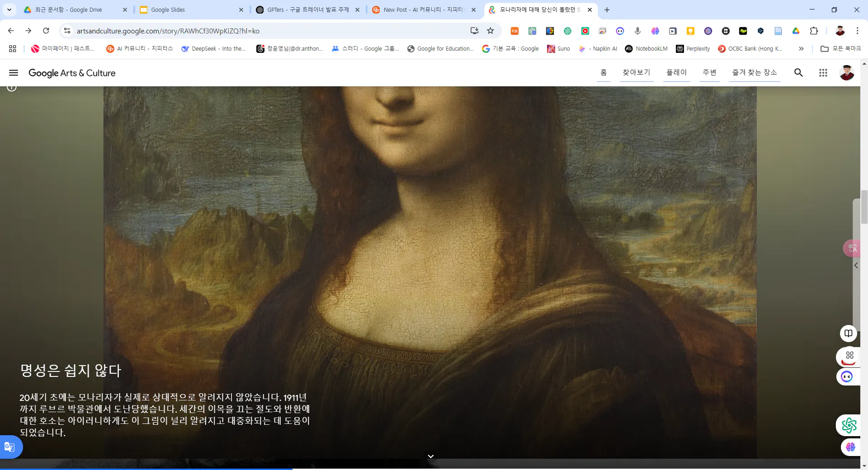Screen dimensions: 868x470
Task: Switch to the GPTers browser tab
Action: [307, 9]
